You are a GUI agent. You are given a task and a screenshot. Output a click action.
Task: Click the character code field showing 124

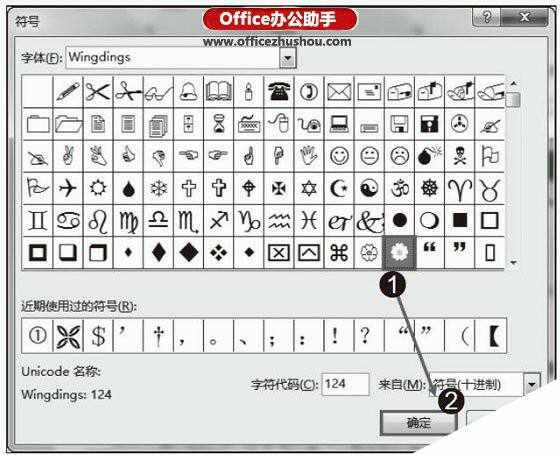point(345,384)
